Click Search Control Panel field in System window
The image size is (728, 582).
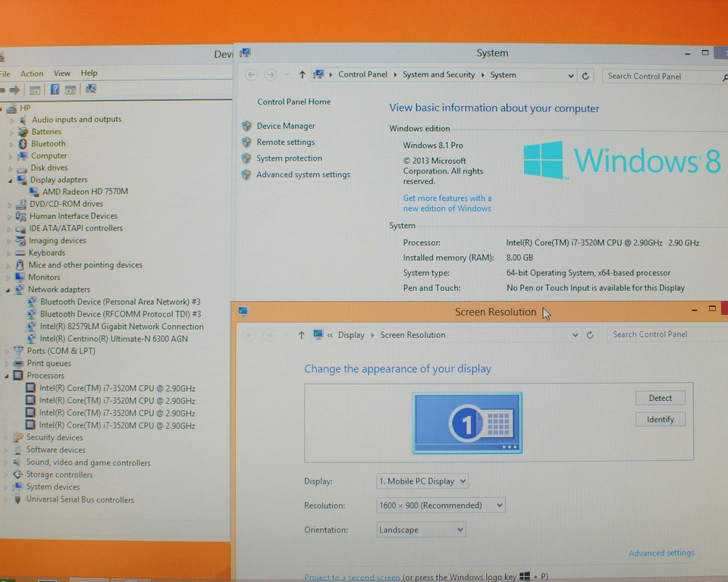point(664,76)
